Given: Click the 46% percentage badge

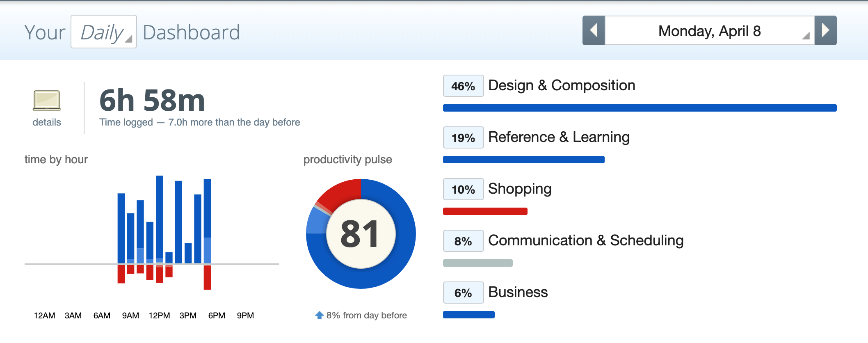Looking at the screenshot, I should (x=463, y=86).
